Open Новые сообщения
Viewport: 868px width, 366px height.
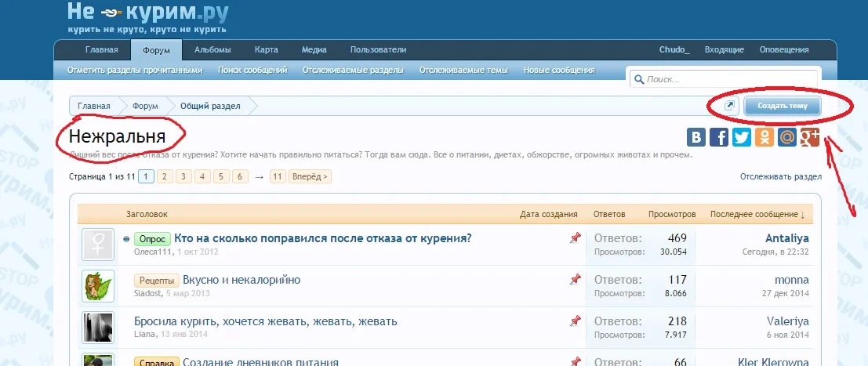click(559, 71)
